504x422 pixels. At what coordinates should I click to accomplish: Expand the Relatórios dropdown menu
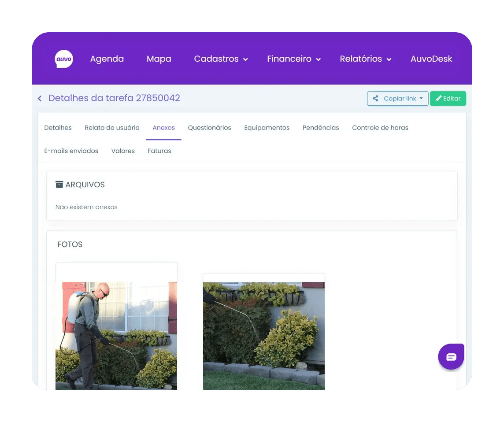click(x=366, y=59)
